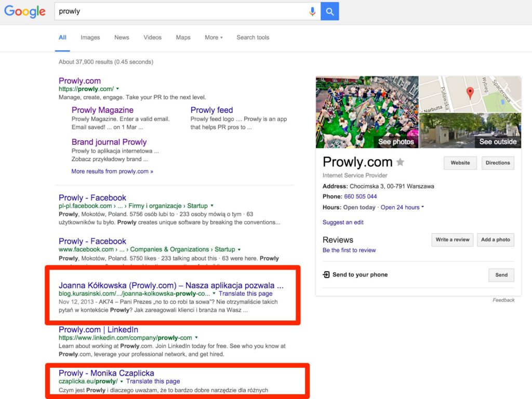Click the microphone voice search icon
The height and width of the screenshot is (399, 532).
312,11
